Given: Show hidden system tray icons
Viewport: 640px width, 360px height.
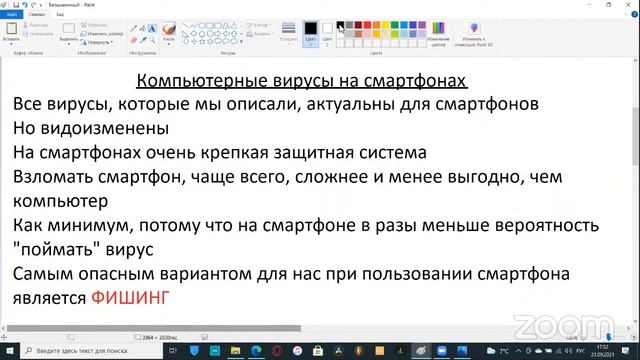Looking at the screenshot, I should (518, 351).
